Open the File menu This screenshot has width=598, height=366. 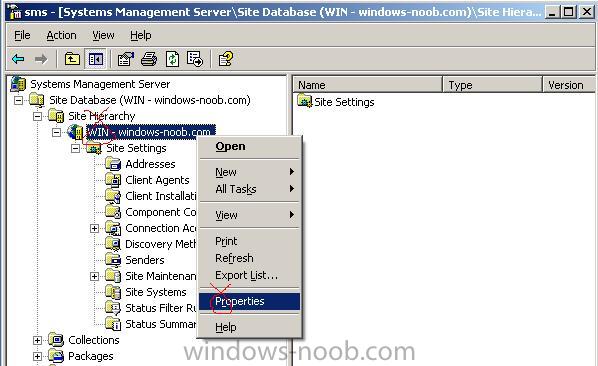[22, 35]
